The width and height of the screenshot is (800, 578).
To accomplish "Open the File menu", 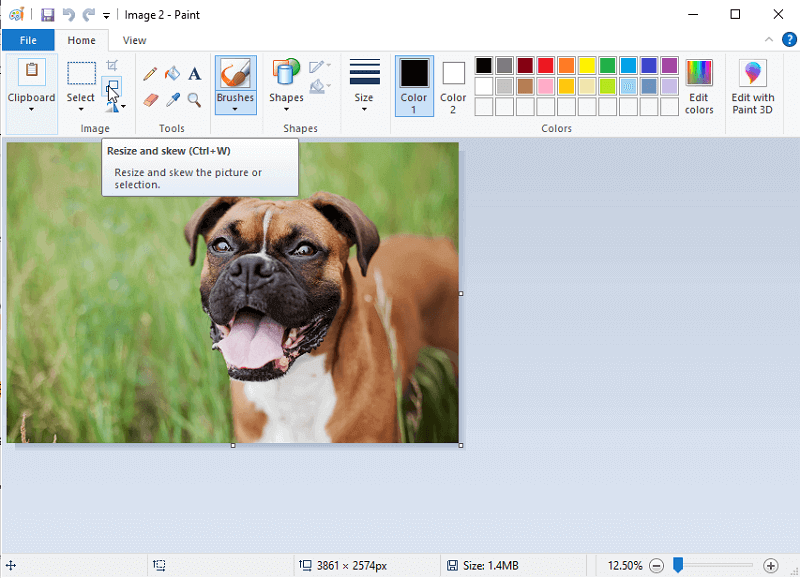I will tap(28, 40).
